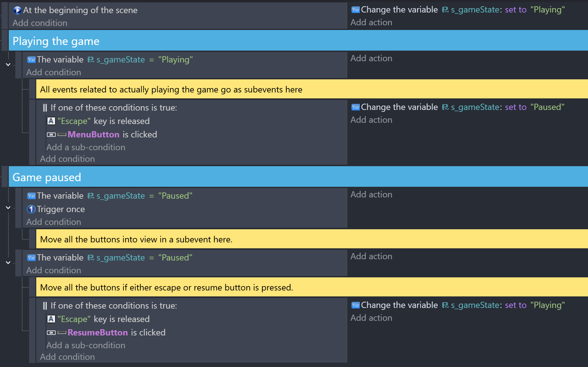Click variable icon of set to "Paused" action
Screen dimensions: 588x367
355,107
